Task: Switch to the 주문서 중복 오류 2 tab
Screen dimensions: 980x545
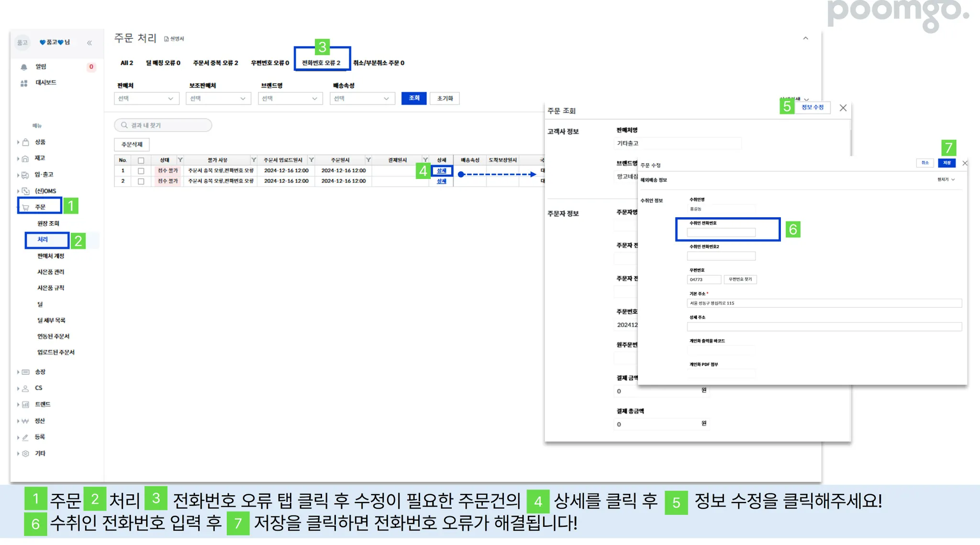Action: 215,63
